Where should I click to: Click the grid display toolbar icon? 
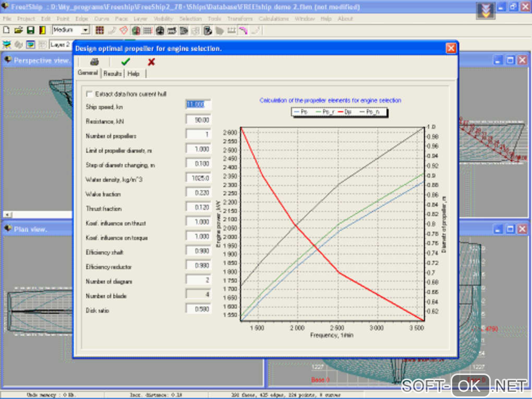tap(148, 30)
